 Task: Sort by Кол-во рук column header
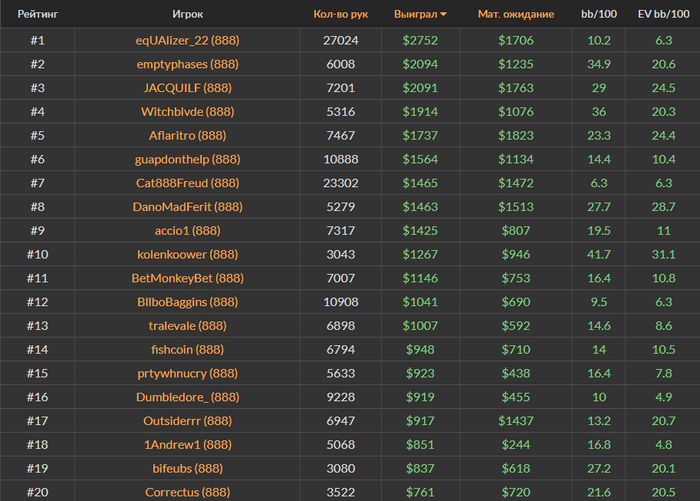(x=341, y=14)
